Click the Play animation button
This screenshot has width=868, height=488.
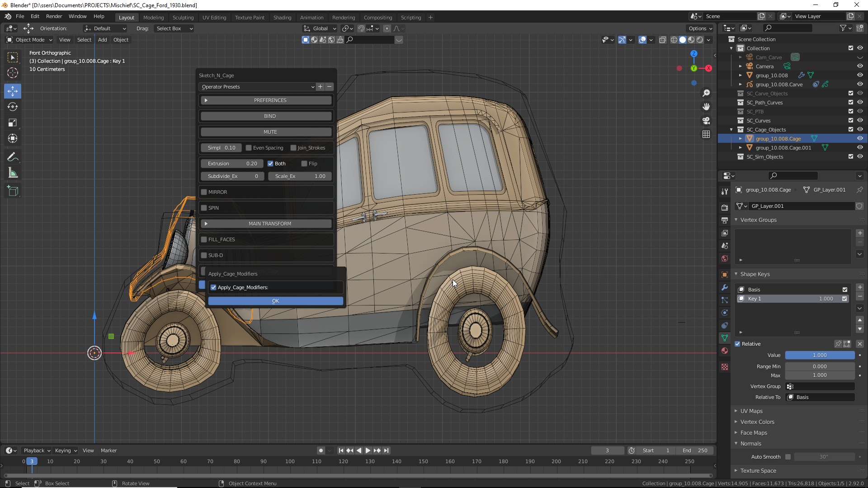368,450
